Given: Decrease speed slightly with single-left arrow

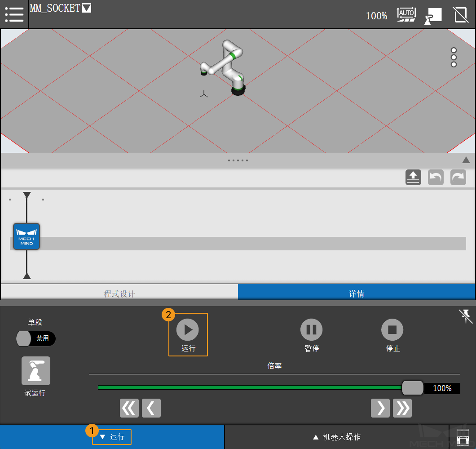Looking at the screenshot, I should click(151, 408).
